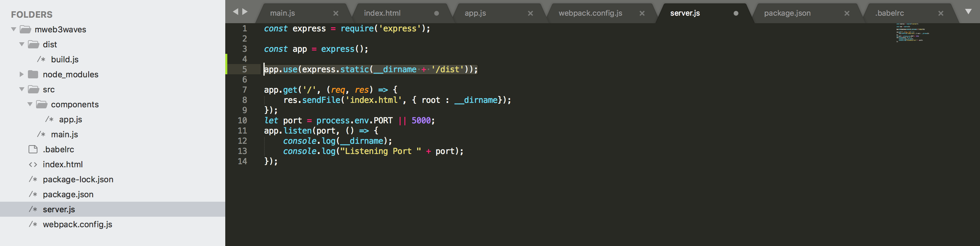The height and width of the screenshot is (246, 980).
Task: Close the app.js tab
Action: click(530, 13)
